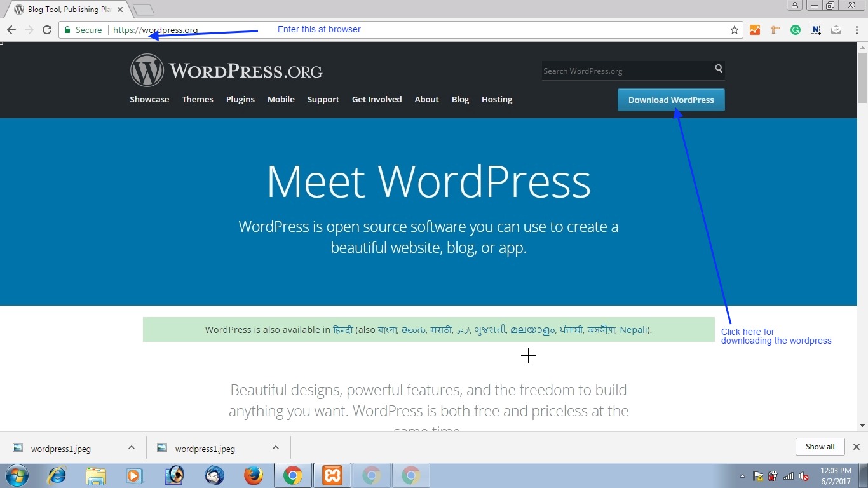The image size is (868, 488).
Task: Unmute via the system tray speaker icon
Action: coord(804,476)
